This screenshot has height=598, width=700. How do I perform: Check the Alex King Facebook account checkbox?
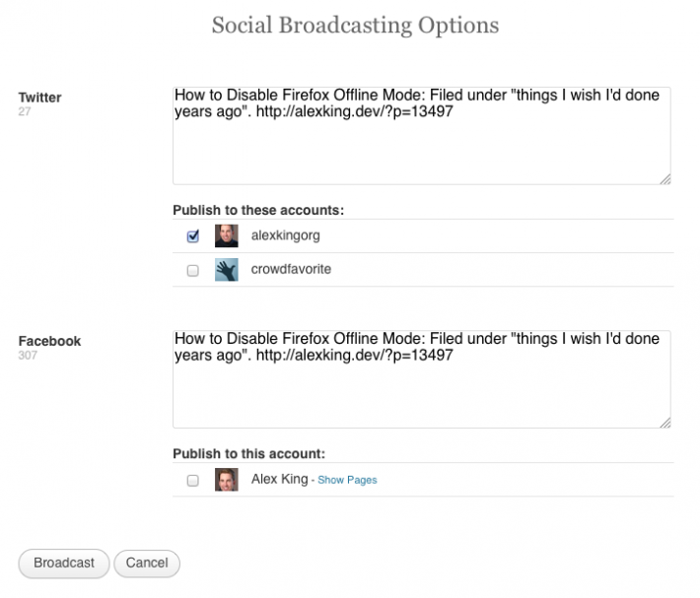click(193, 481)
